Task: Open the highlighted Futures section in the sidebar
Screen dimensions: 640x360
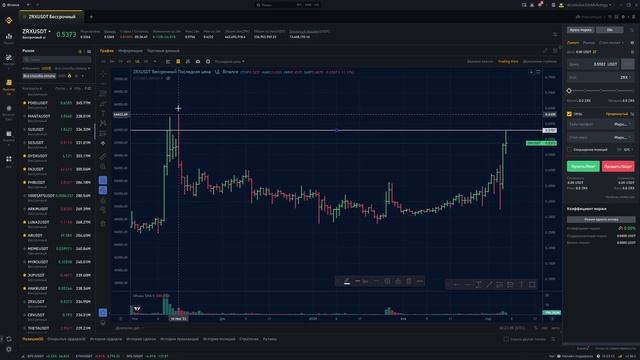Action: click(x=9, y=87)
